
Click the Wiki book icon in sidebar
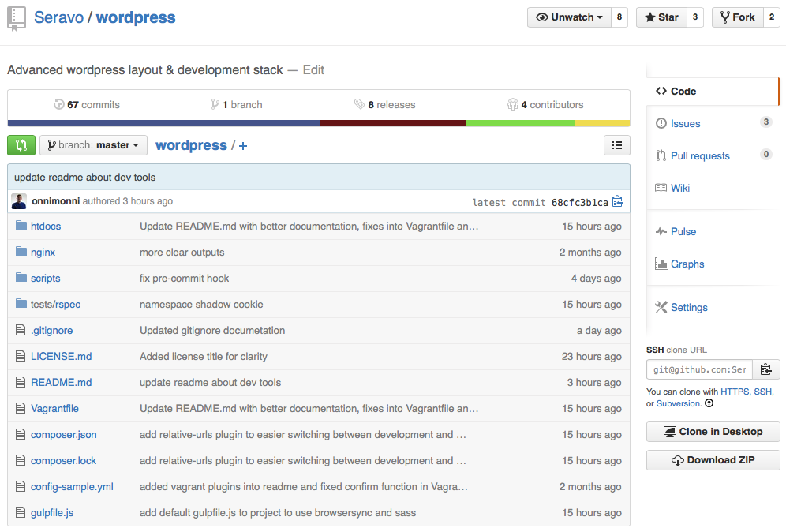(661, 188)
